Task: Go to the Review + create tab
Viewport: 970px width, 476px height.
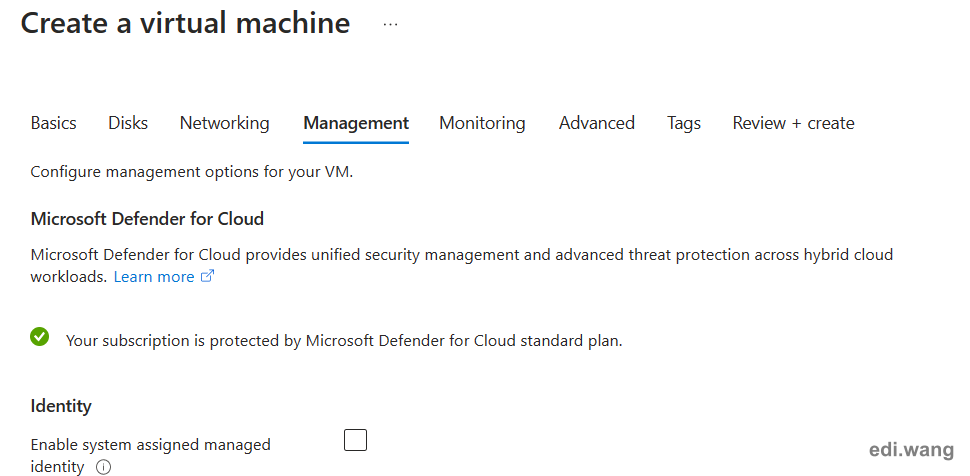Action: click(x=794, y=123)
